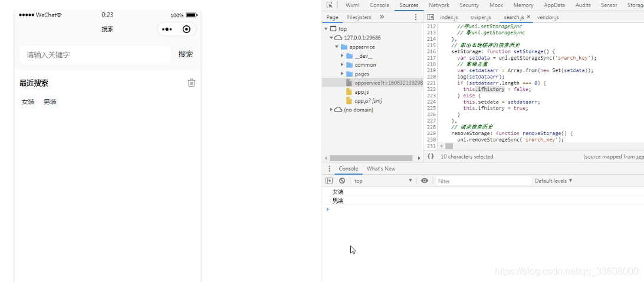This screenshot has height=282, width=644.
Task: Select the app.js? [sm] file
Action: click(368, 101)
